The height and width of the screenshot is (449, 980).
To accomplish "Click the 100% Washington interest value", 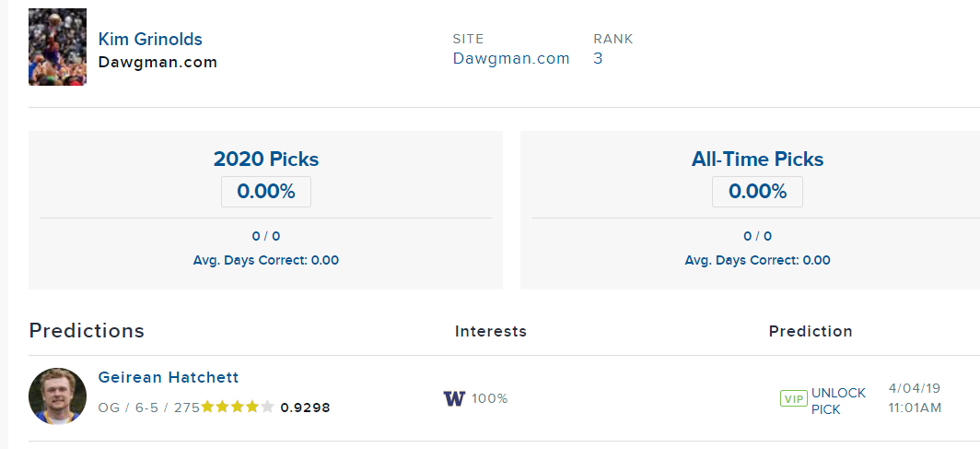I will point(490,398).
